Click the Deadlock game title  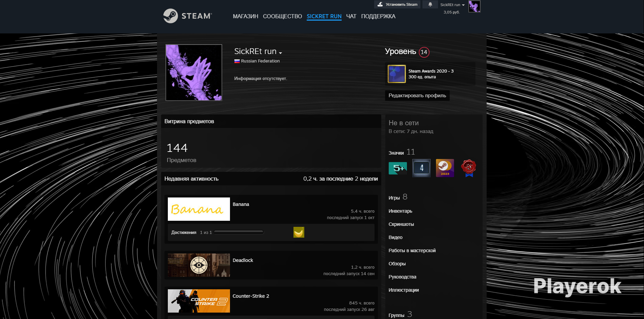pyautogui.click(x=243, y=260)
